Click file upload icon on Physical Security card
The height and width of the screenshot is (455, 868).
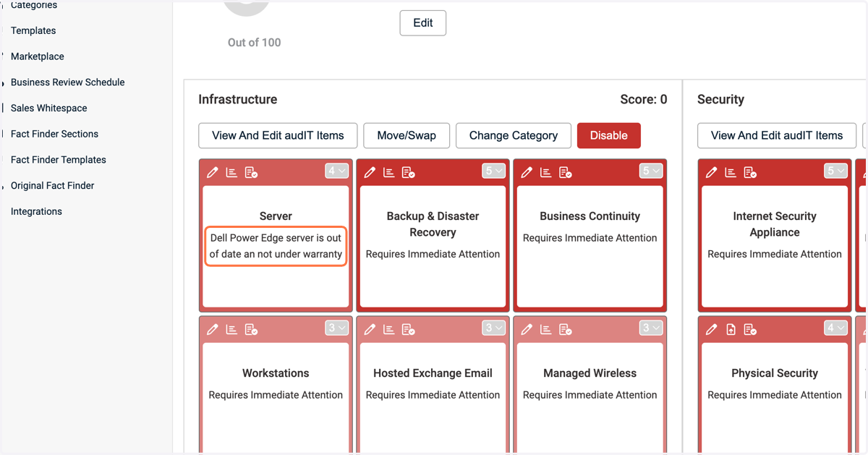coord(731,329)
